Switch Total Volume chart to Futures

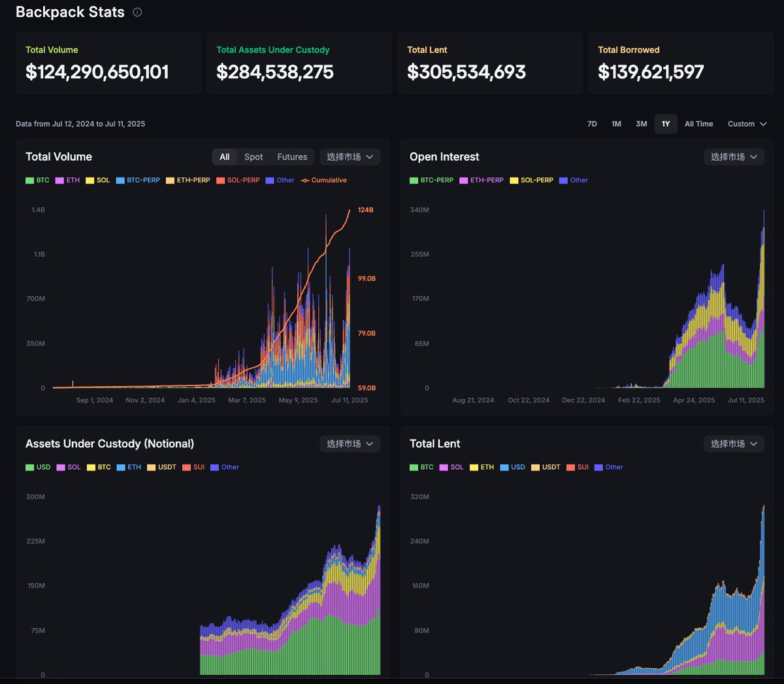point(292,157)
